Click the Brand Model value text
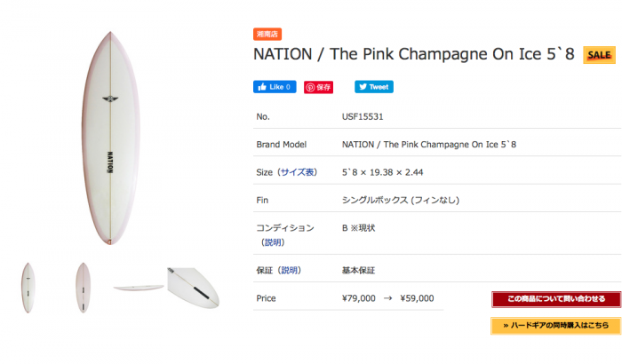 [428, 144]
